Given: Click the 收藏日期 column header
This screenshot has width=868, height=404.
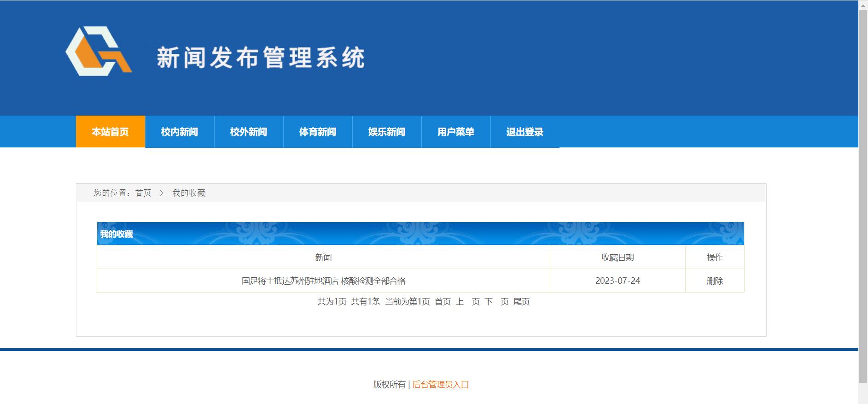Looking at the screenshot, I should 618,257.
